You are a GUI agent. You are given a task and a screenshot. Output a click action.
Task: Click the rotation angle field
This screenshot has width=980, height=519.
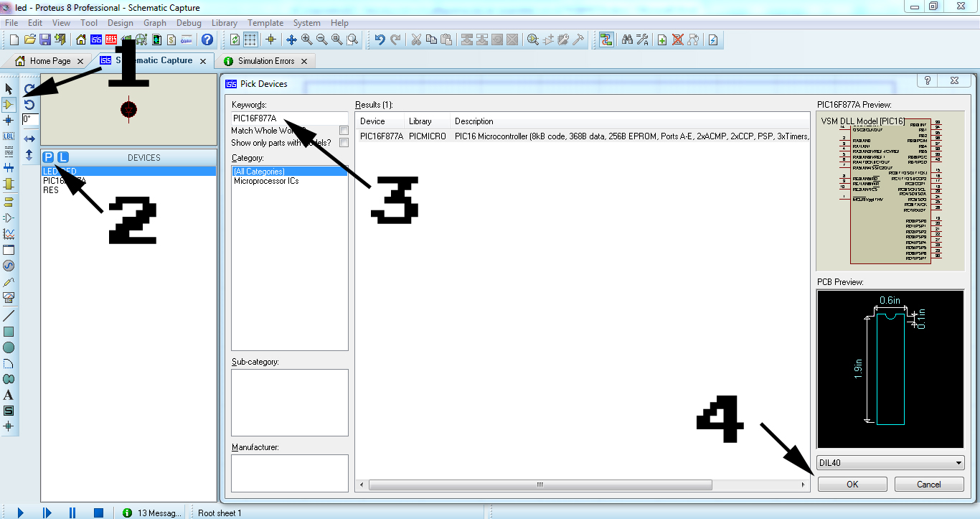pos(31,119)
